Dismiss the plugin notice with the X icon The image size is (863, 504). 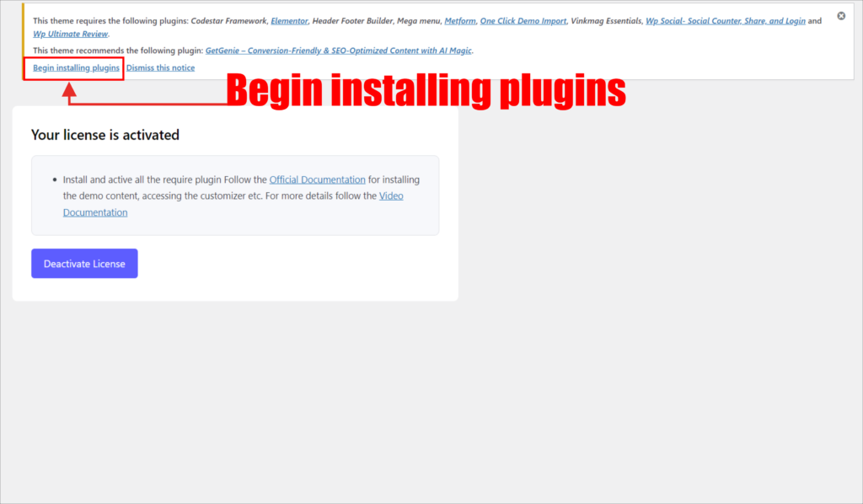841,16
